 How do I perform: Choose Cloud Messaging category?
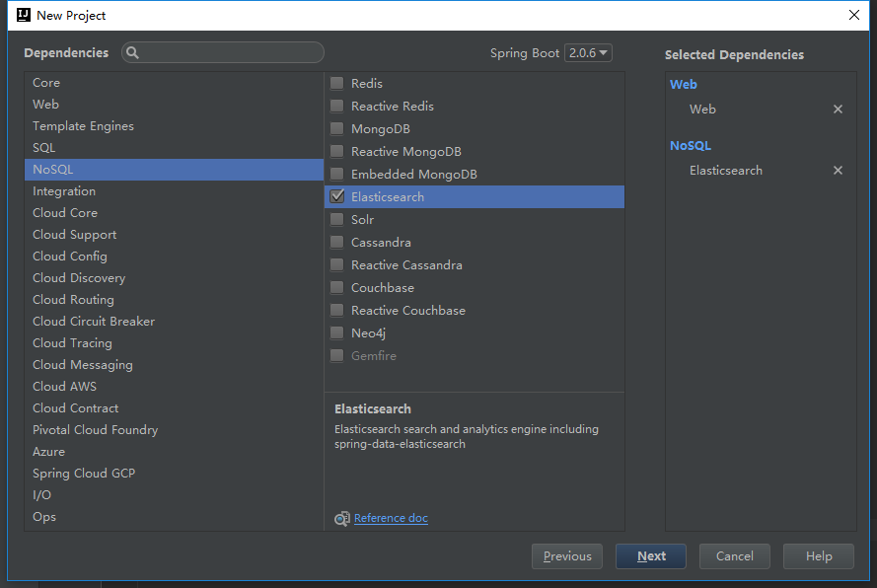point(174,365)
